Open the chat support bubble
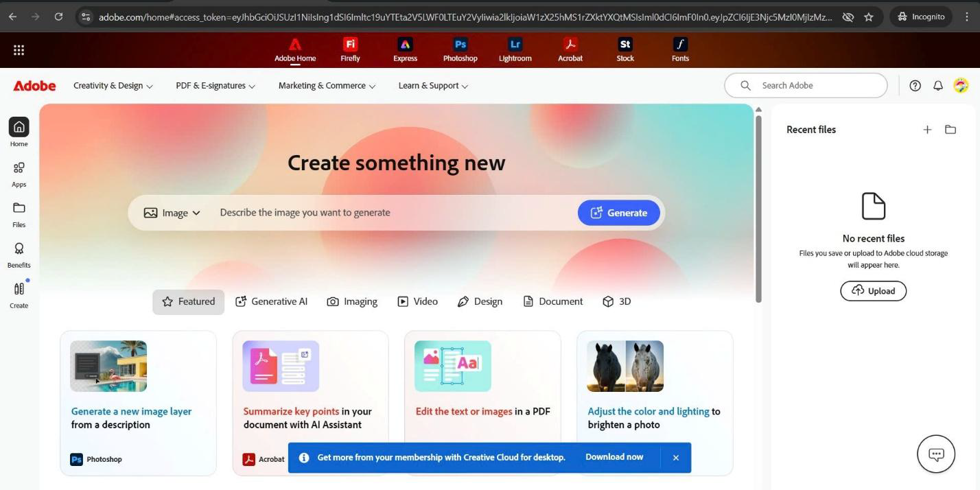The height and width of the screenshot is (490, 980). 936,454
